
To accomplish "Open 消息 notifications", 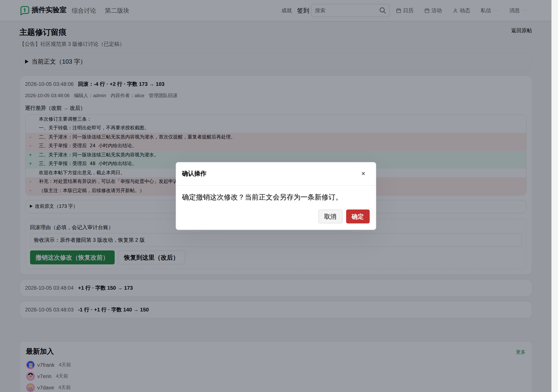I will coord(514,10).
